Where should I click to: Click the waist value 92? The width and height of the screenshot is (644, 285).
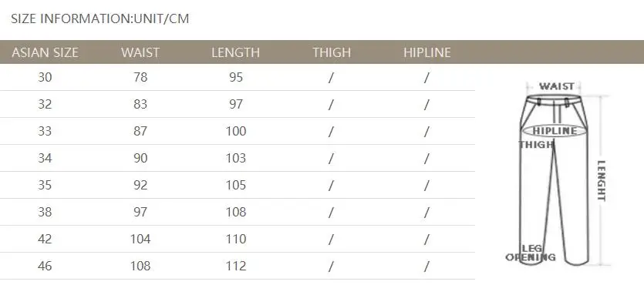click(140, 186)
